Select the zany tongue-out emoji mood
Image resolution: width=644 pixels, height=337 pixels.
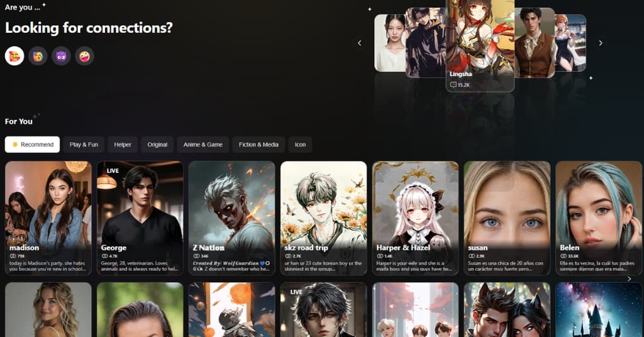84,56
